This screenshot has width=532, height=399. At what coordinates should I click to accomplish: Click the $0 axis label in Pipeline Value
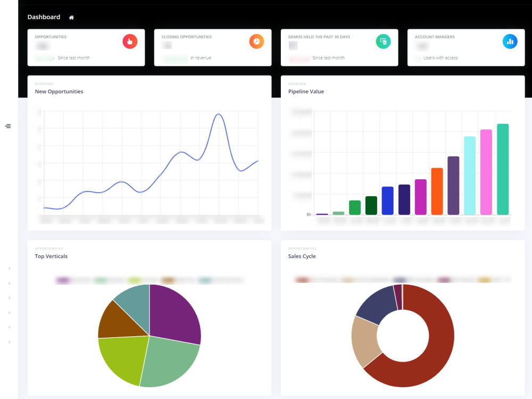click(x=309, y=214)
